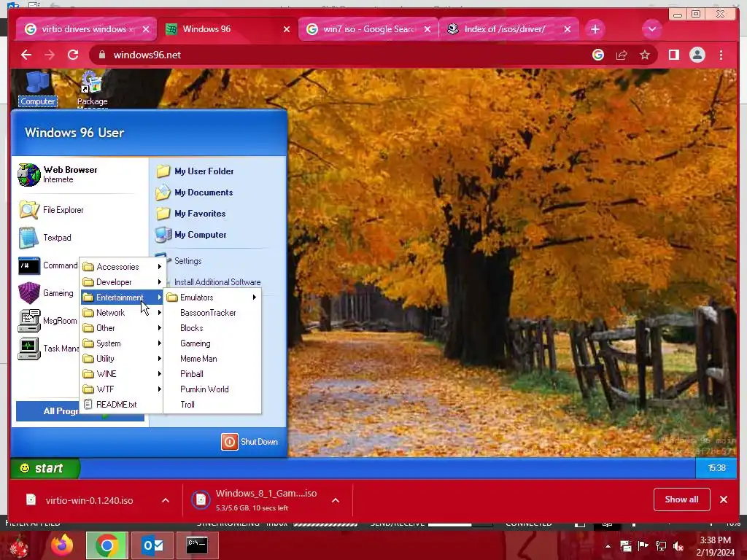Switch to virtio drivers windows tab
The image size is (747, 560).
coord(86,29)
